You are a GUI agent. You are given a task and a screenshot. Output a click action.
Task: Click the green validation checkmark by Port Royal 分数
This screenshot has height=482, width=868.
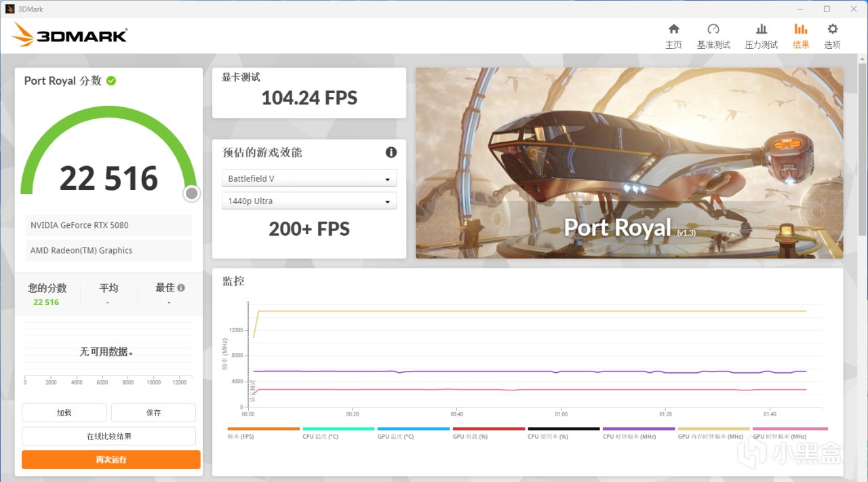tap(111, 81)
